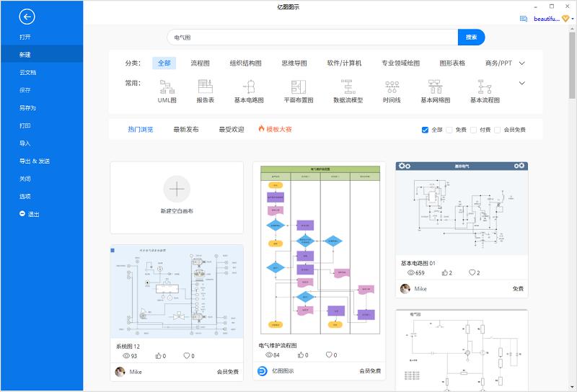Click the beautifu... account name
This screenshot has width=577, height=392.
(x=547, y=19)
